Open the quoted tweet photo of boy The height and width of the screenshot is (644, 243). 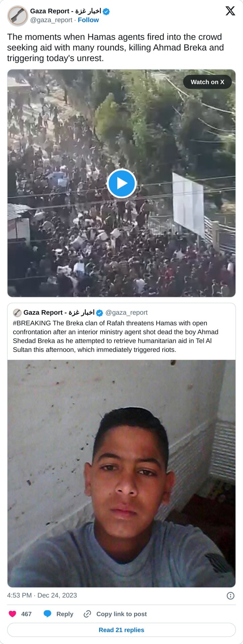tap(121, 473)
